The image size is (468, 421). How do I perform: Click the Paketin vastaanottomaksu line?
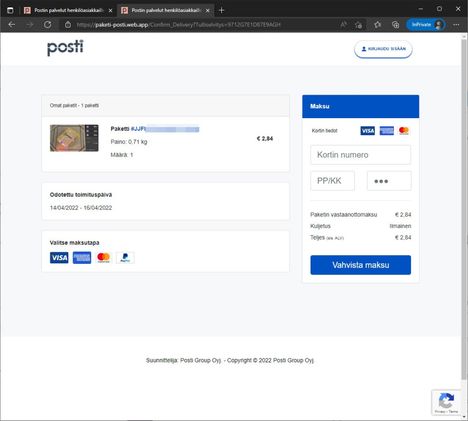(x=361, y=215)
